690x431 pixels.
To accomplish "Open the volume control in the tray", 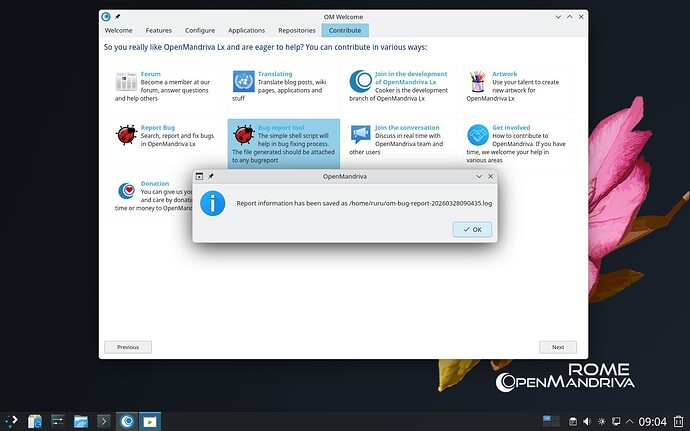I will [x=587, y=422].
